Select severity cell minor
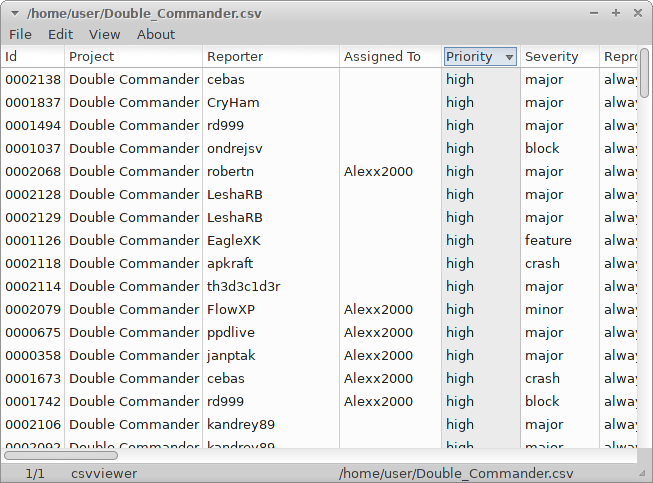653x483 pixels. tap(544, 309)
